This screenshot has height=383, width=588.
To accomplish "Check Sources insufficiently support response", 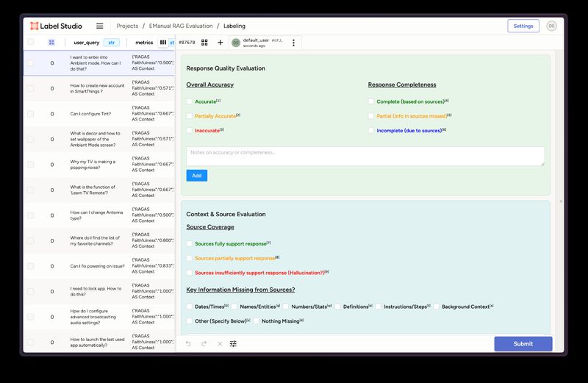I will [190, 273].
